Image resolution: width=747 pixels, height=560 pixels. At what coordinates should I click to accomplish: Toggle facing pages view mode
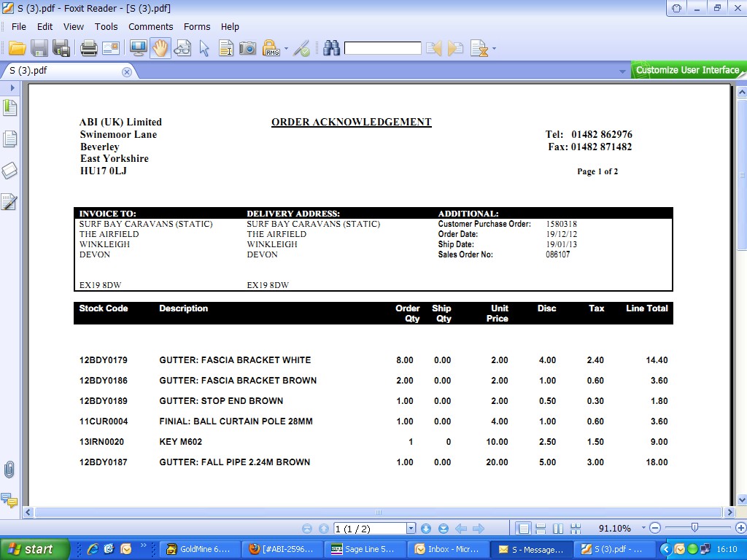pyautogui.click(x=558, y=529)
